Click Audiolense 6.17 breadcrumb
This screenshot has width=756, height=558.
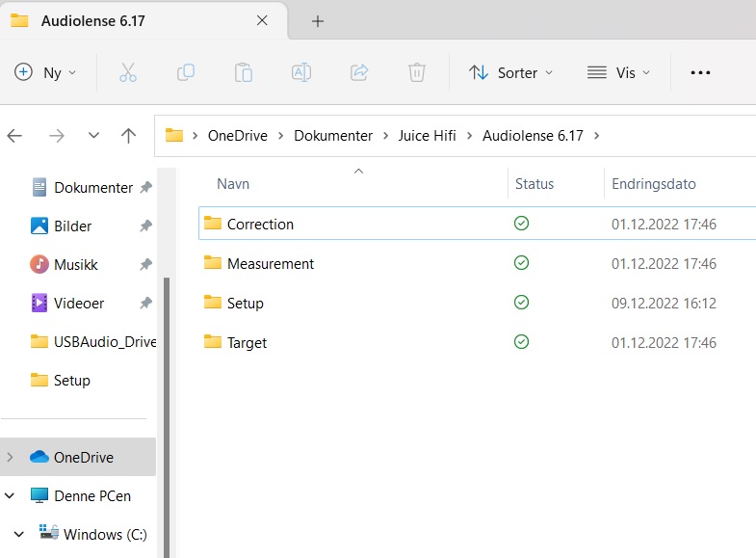coord(533,136)
